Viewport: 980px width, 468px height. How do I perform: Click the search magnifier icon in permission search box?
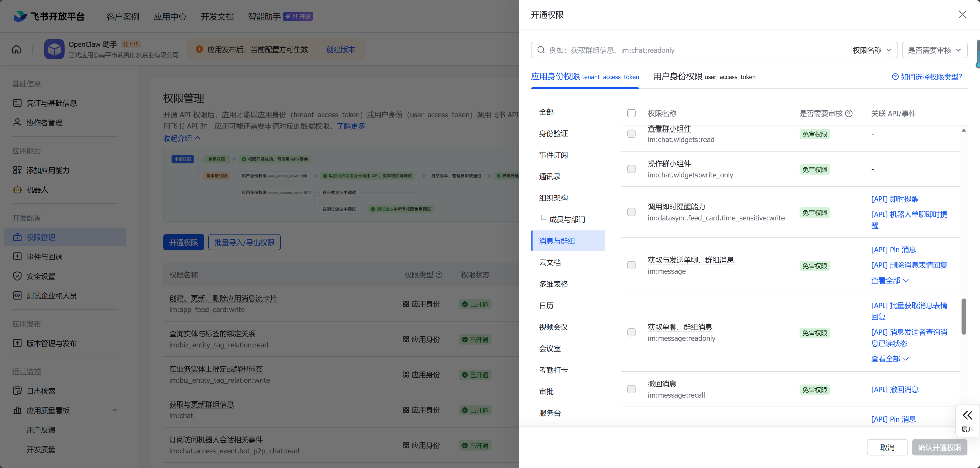pos(541,50)
